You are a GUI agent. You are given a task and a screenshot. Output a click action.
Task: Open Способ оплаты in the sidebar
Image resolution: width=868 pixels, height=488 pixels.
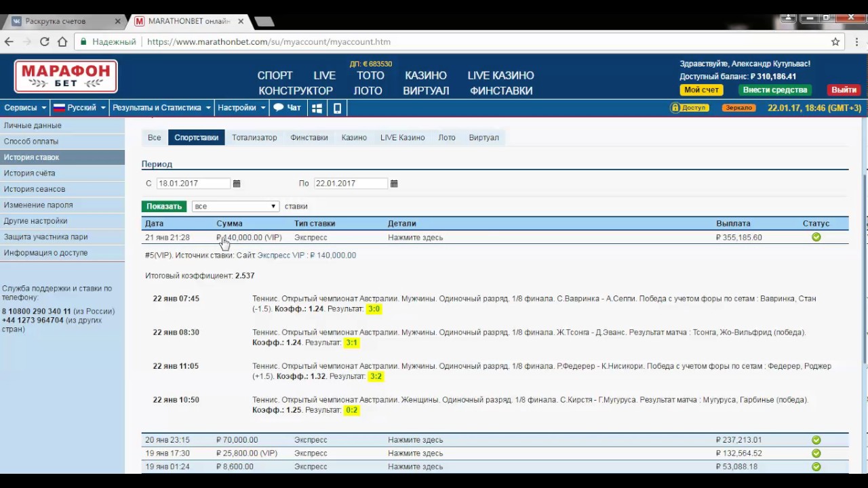click(62, 142)
